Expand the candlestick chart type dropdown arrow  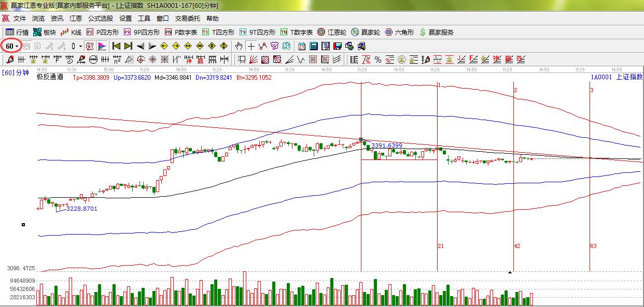80,46
